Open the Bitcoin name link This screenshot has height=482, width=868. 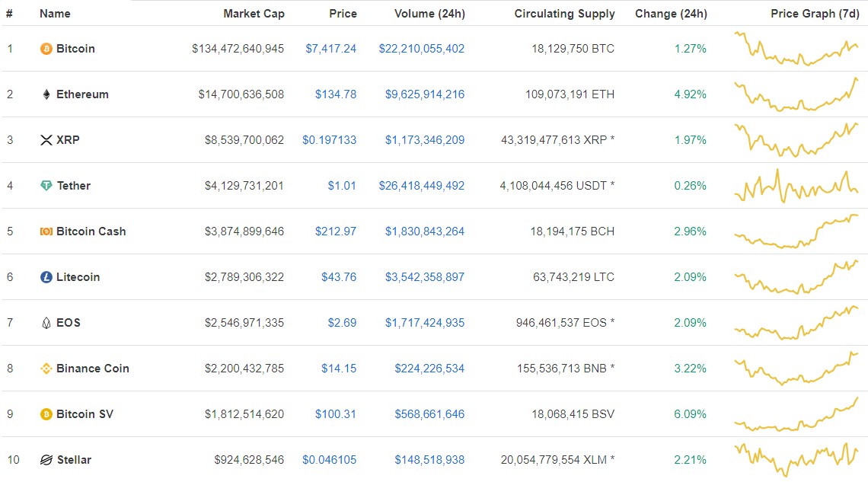[75, 49]
